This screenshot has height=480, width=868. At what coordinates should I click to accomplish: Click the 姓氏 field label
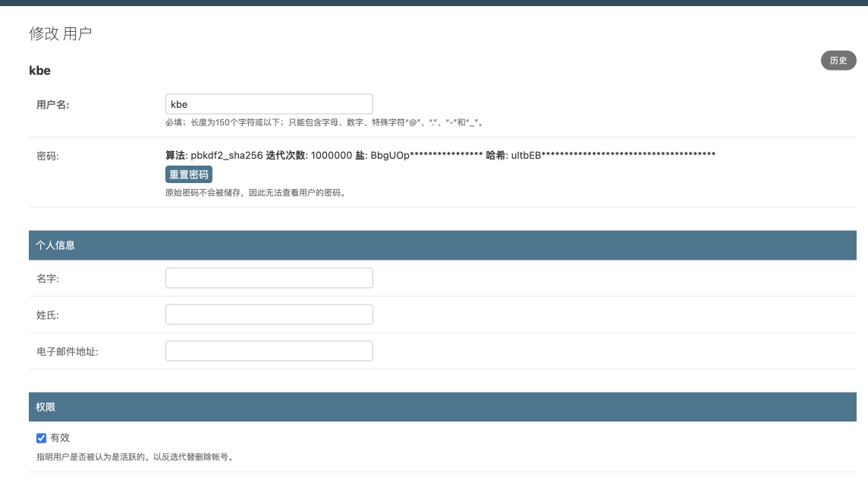click(x=47, y=315)
